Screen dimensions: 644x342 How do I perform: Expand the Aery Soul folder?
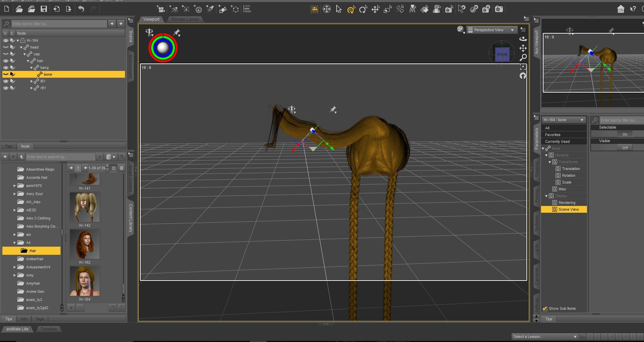[x=15, y=194]
